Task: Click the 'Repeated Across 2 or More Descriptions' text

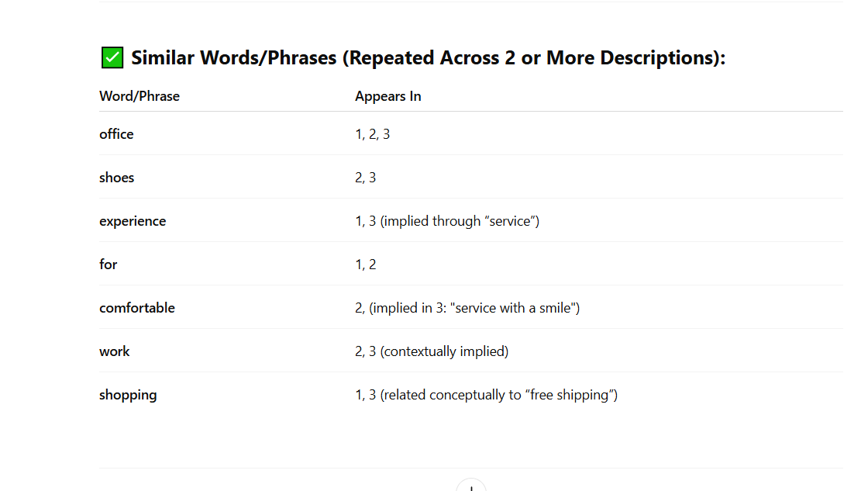Action: coord(534,57)
